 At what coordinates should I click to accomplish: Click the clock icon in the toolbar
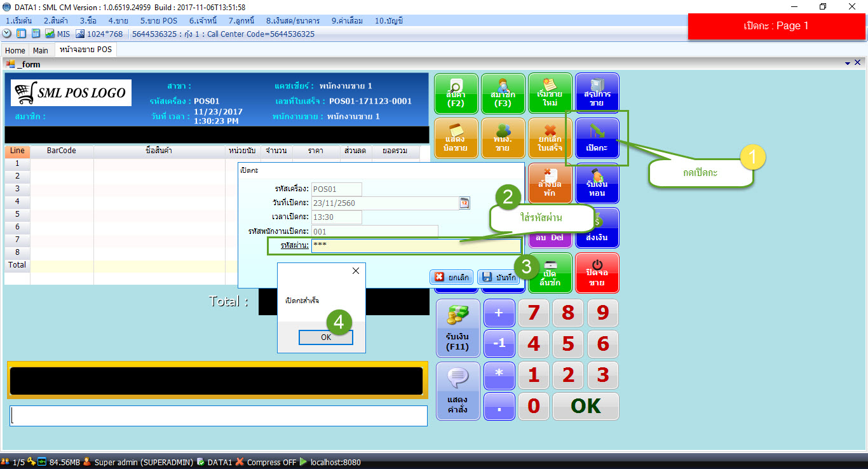[x=7, y=34]
